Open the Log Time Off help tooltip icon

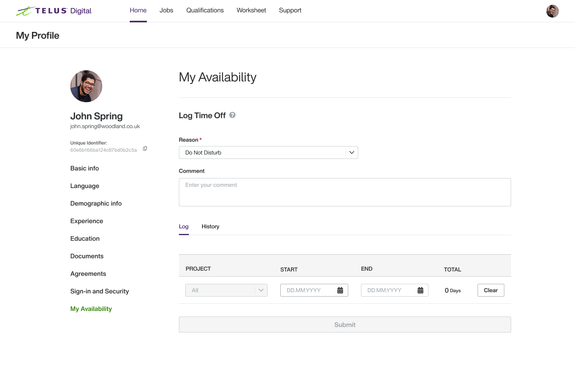(x=232, y=115)
